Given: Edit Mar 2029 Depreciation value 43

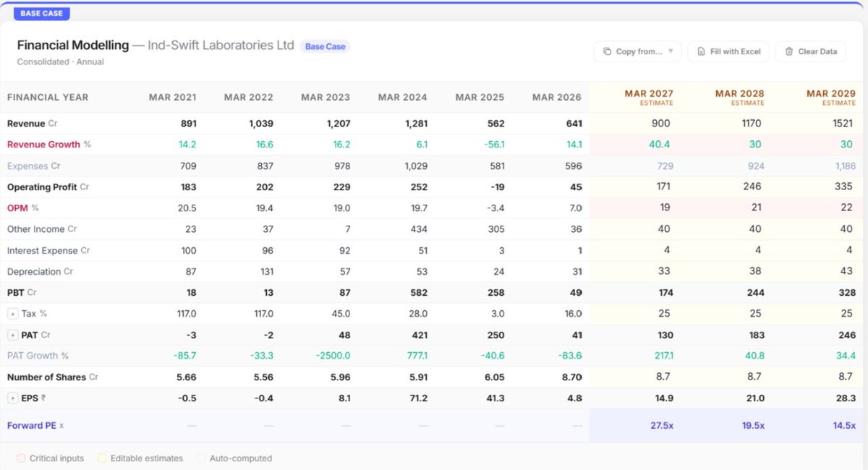Looking at the screenshot, I should (846, 271).
